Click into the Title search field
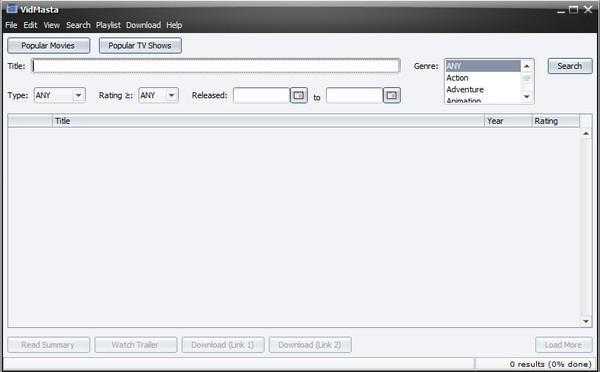The width and height of the screenshot is (600, 372). [216, 66]
